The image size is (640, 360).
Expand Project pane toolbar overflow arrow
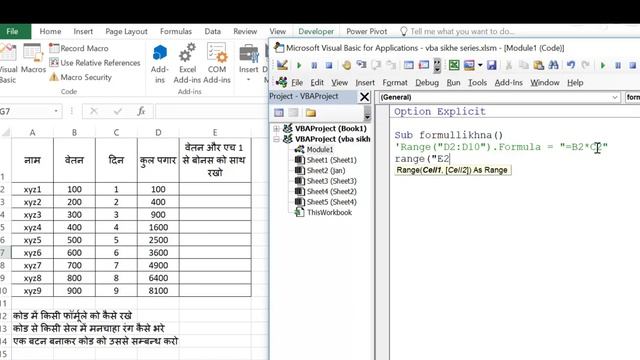tap(367, 114)
